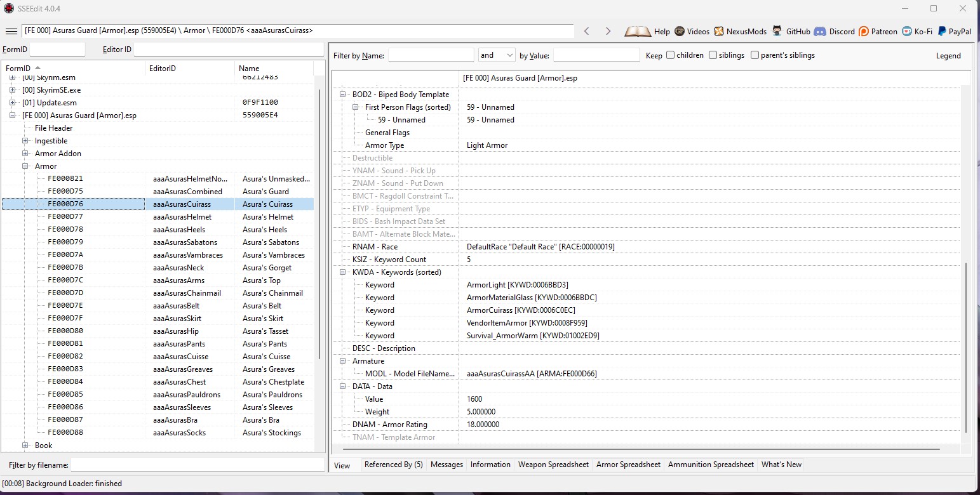Screen dimensions: 980x495
Task: Enable Keep siblings checkbox
Action: [713, 55]
